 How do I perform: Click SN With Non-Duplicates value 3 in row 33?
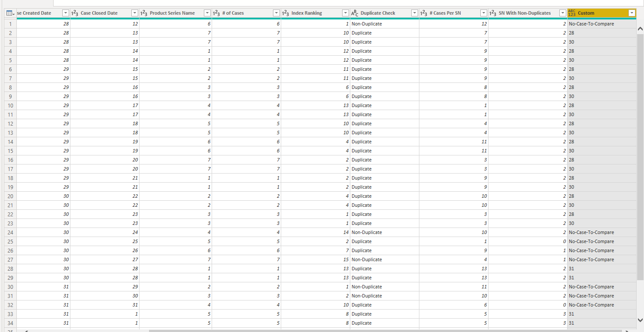[x=564, y=314]
